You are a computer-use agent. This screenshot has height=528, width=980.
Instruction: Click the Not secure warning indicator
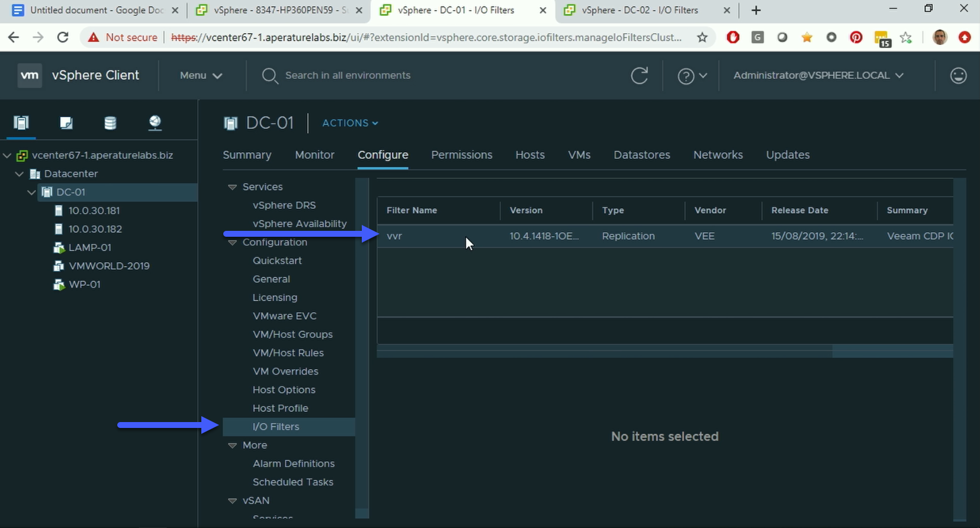point(123,37)
